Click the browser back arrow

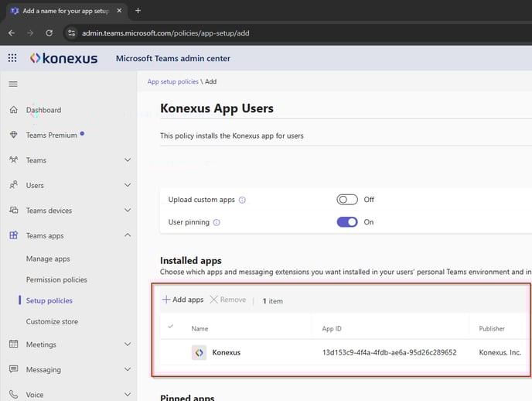pos(12,33)
